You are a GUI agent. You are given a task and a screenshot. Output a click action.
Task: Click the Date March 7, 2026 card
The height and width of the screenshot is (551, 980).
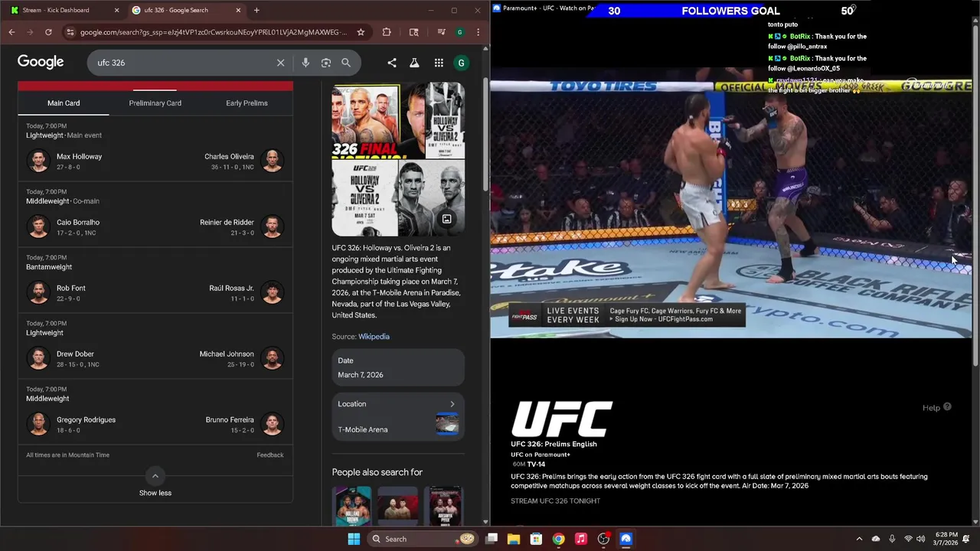pos(398,367)
